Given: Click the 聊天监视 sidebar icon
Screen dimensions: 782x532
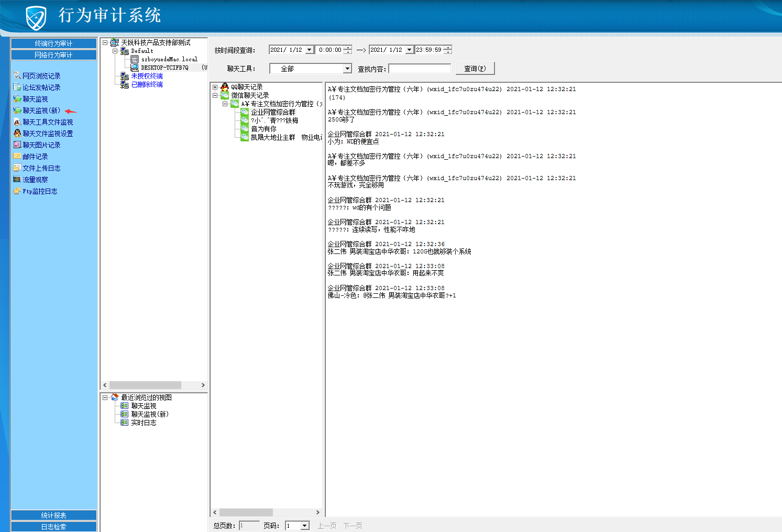Looking at the screenshot, I should click(17, 99).
